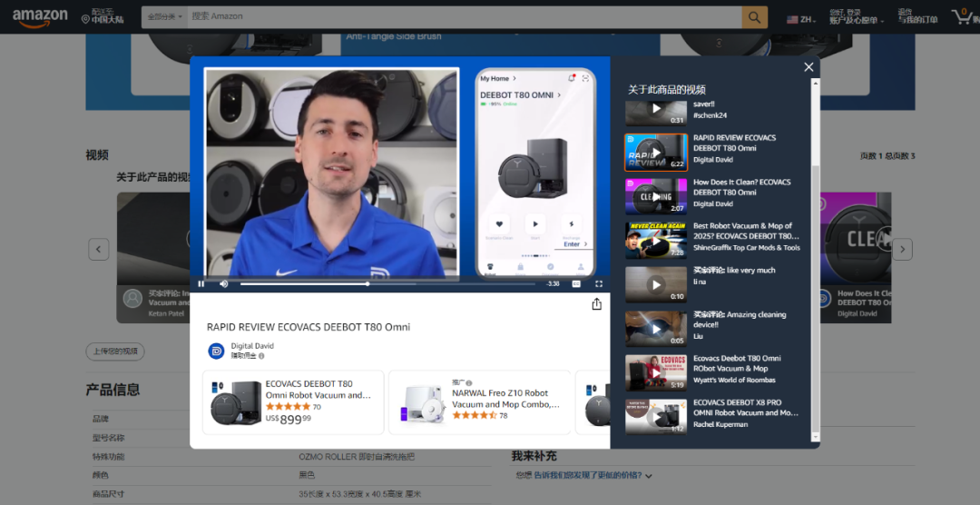Click 告诉我们您发现了更低的价格 link
This screenshot has width=980, height=505.
click(x=587, y=476)
